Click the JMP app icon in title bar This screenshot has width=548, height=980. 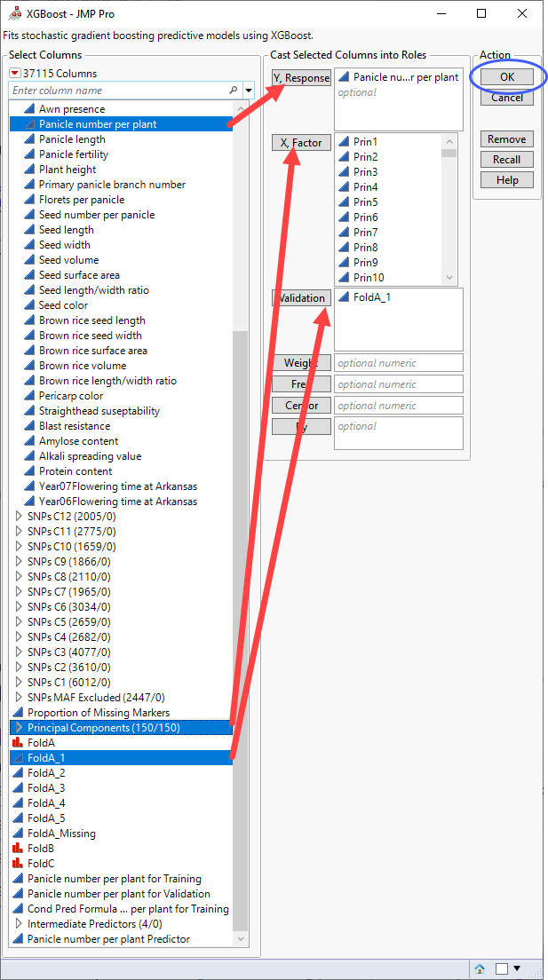point(13,13)
